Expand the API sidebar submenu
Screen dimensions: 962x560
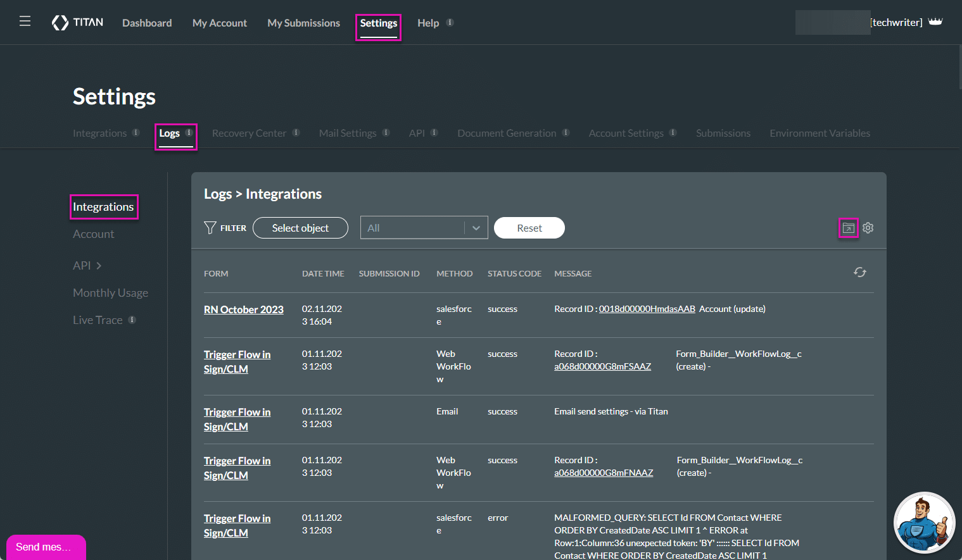(87, 266)
